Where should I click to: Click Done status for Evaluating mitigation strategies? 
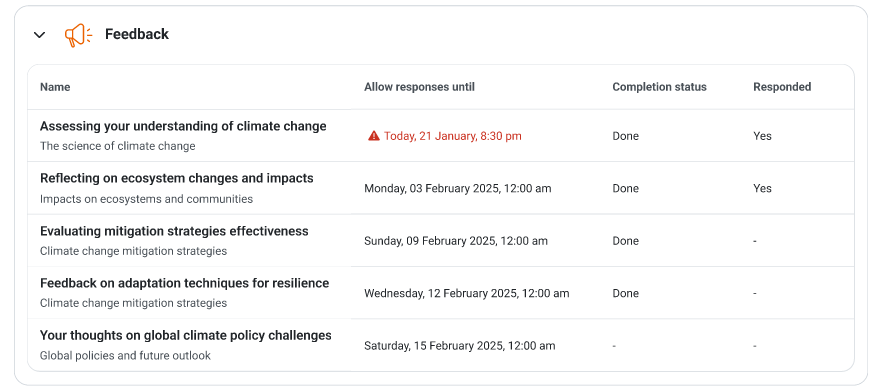(625, 241)
